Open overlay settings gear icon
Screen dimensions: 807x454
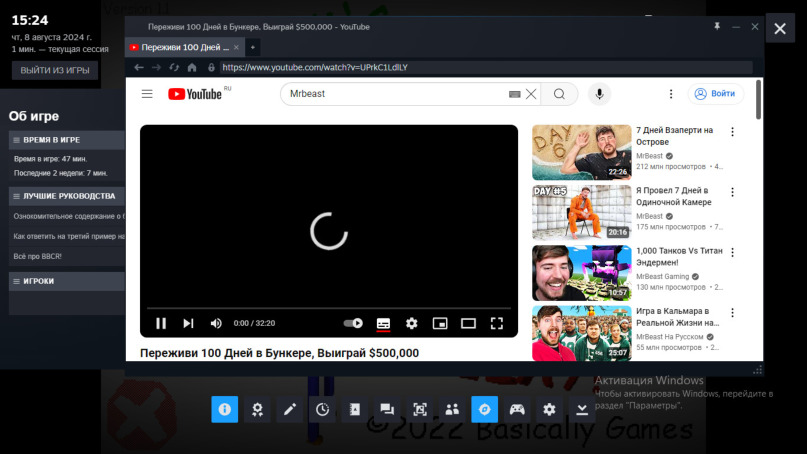[549, 409]
